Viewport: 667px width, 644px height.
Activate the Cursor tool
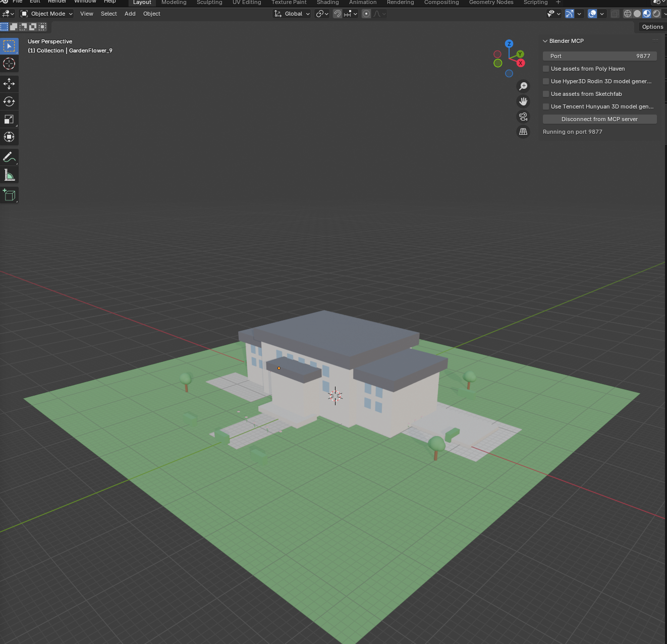9,64
